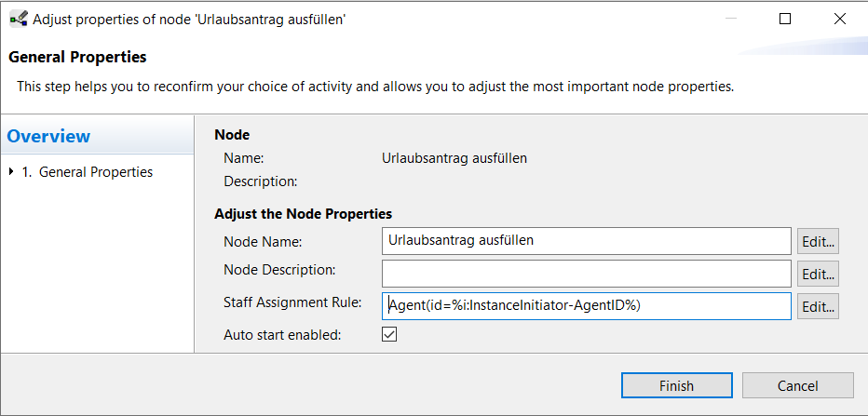
Task: Open Edit for Node Description
Action: coord(818,275)
